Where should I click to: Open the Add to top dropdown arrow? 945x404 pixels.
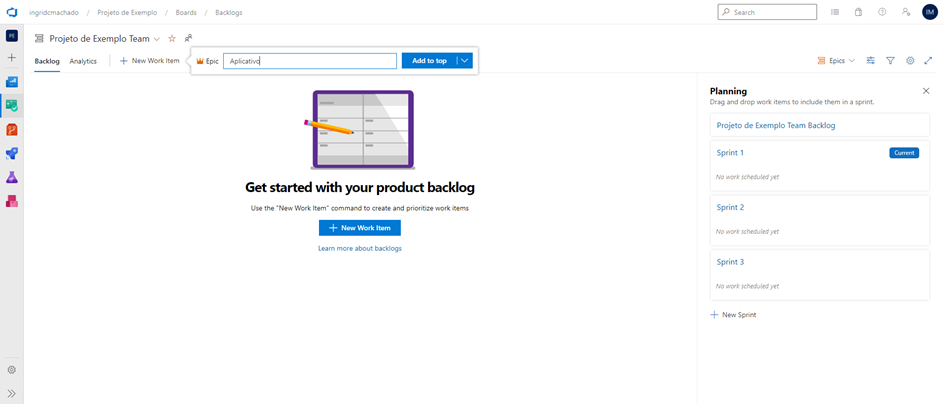pos(465,61)
